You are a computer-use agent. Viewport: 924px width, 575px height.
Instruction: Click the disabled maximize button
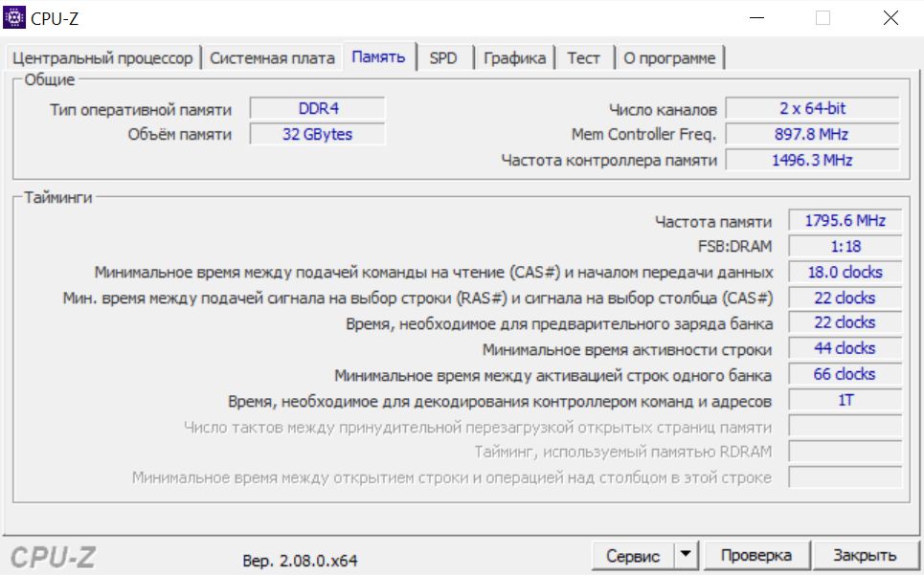[x=823, y=17]
